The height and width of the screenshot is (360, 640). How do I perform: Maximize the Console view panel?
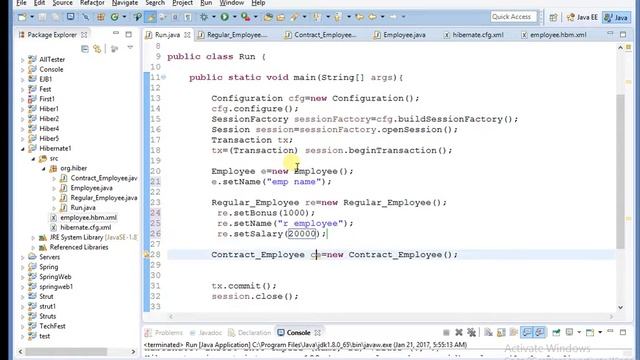tap(623, 332)
